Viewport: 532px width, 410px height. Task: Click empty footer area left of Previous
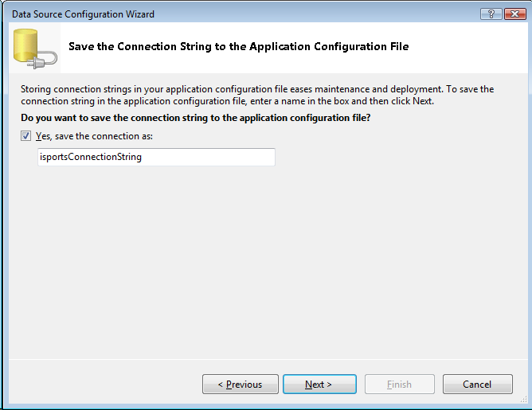click(104, 385)
